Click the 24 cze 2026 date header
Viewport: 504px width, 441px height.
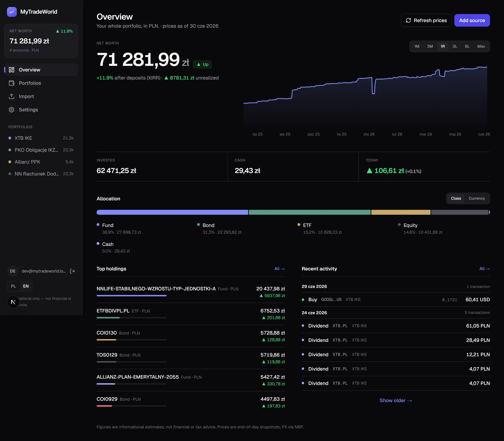tap(314, 313)
